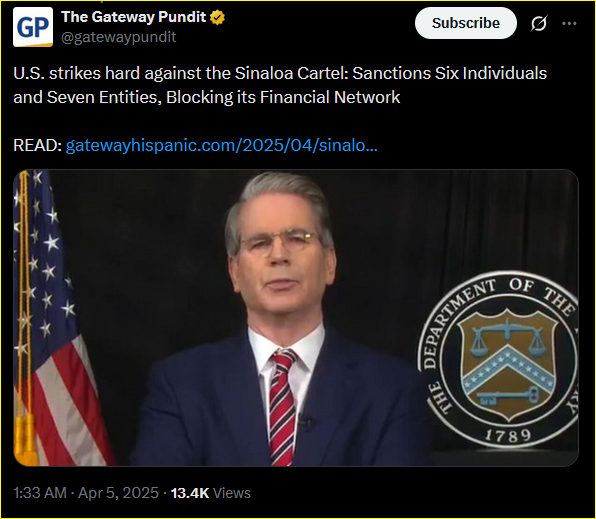This screenshot has height=519, width=596.
Task: Select the Apr 5, 2025 date
Action: pos(118,493)
